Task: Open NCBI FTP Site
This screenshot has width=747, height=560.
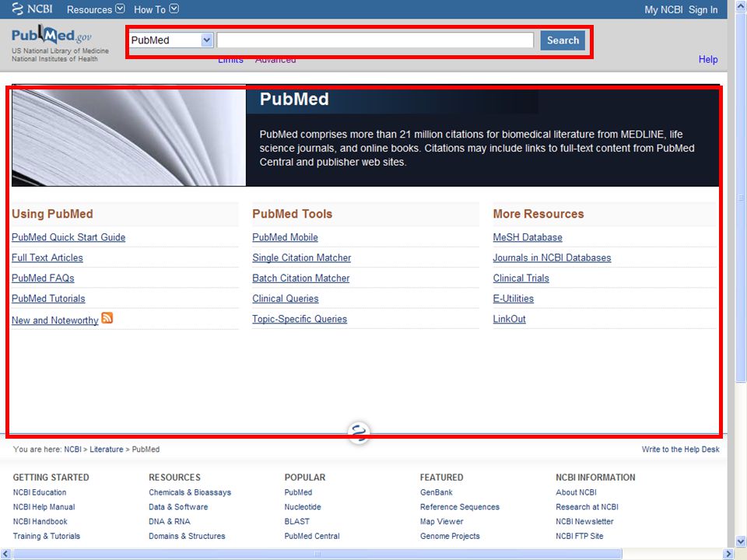Action: coord(579,536)
